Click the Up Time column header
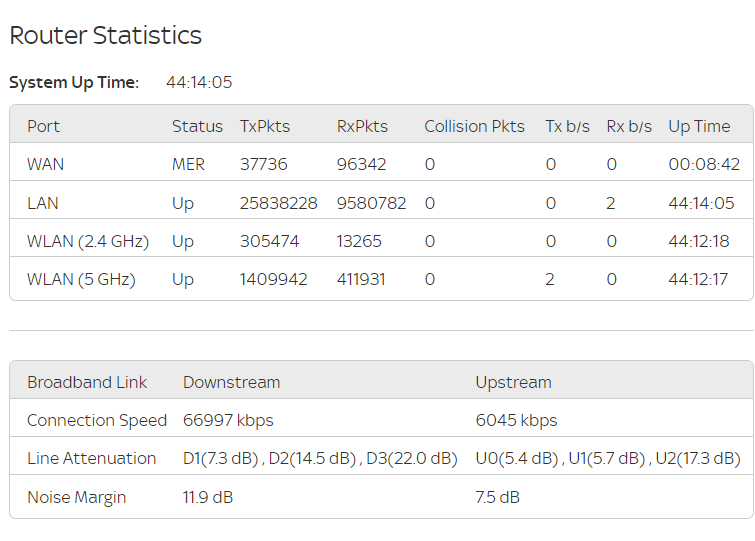 699,126
